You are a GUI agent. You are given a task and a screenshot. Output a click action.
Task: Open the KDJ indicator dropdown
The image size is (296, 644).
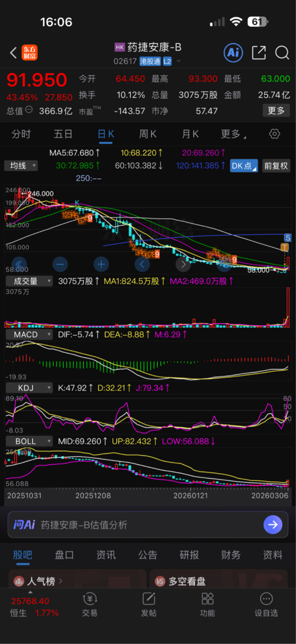point(29,388)
